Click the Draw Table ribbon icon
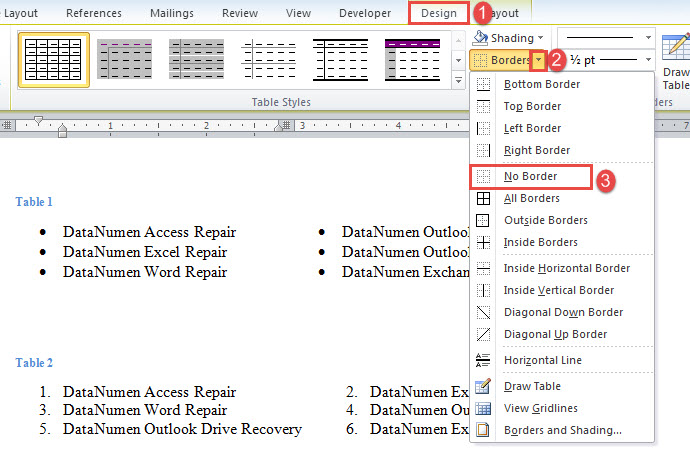This screenshot has width=690, height=464. (676, 45)
